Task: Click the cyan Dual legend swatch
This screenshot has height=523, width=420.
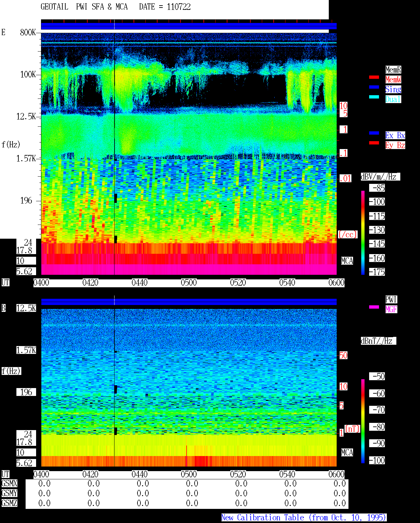Action: [x=374, y=97]
